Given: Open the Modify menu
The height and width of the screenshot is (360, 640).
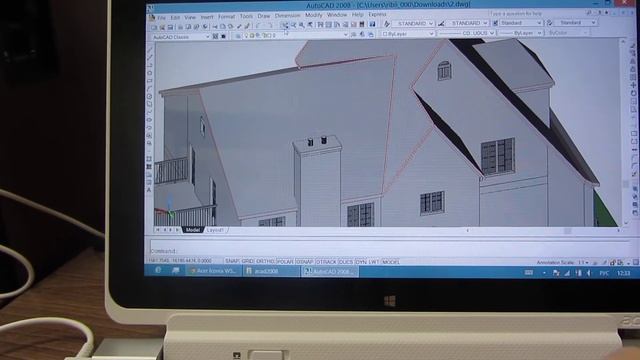Looking at the screenshot, I should point(313,15).
